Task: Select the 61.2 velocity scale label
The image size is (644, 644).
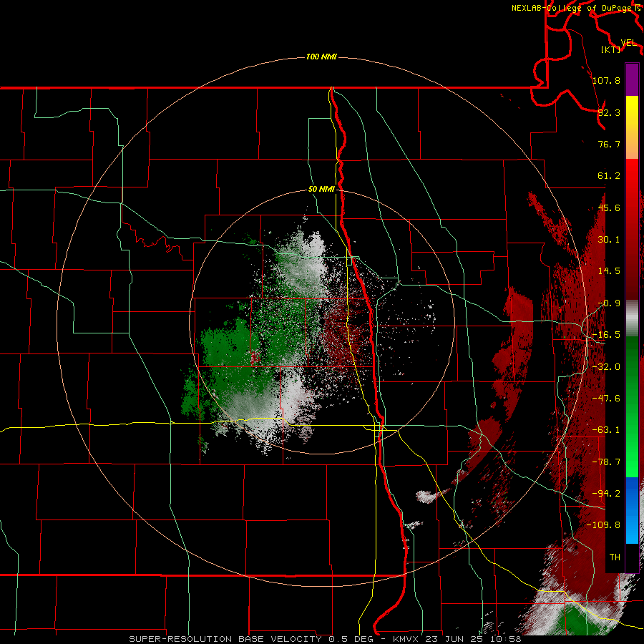Action: (609, 176)
